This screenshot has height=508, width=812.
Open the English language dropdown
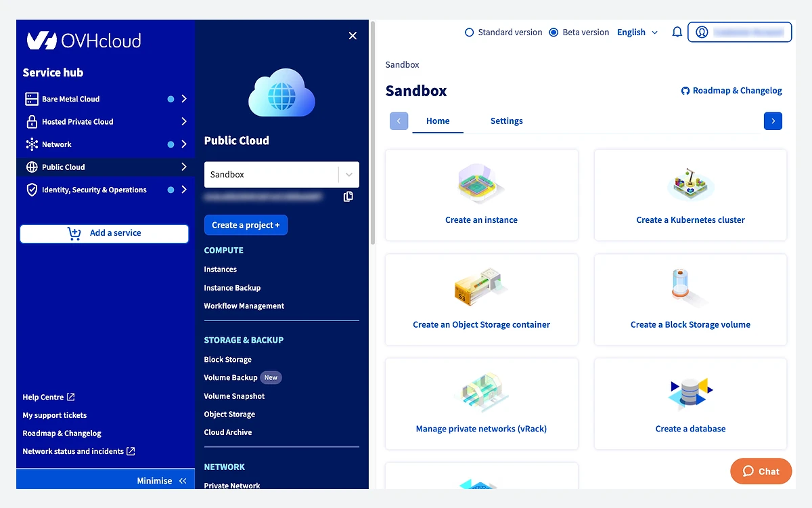637,32
